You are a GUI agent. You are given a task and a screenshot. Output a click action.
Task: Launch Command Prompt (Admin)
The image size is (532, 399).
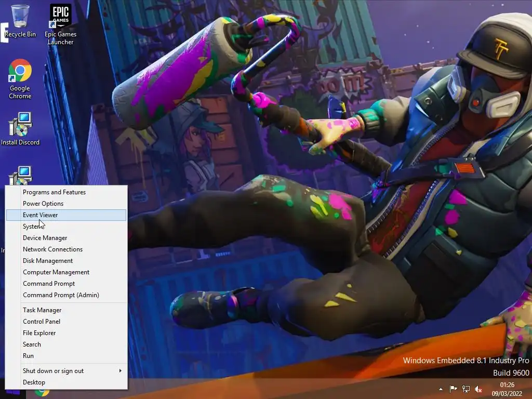66,295
